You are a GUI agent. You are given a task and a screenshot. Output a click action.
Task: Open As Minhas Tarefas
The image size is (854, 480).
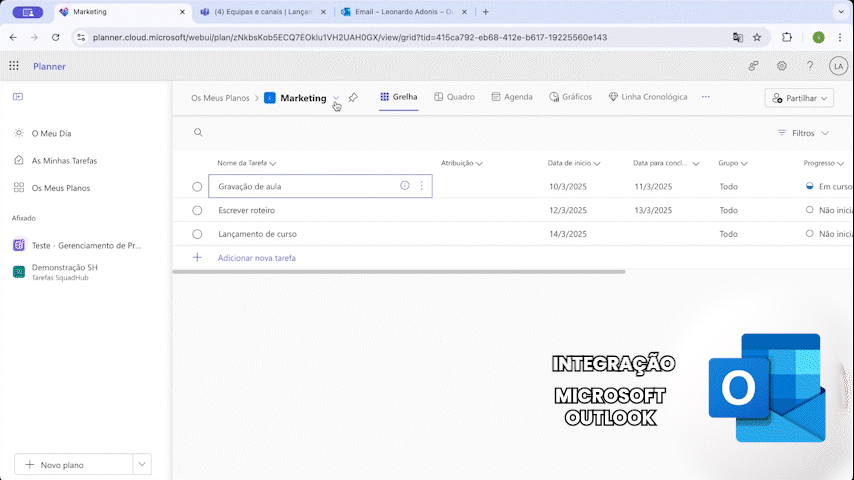tap(64, 161)
